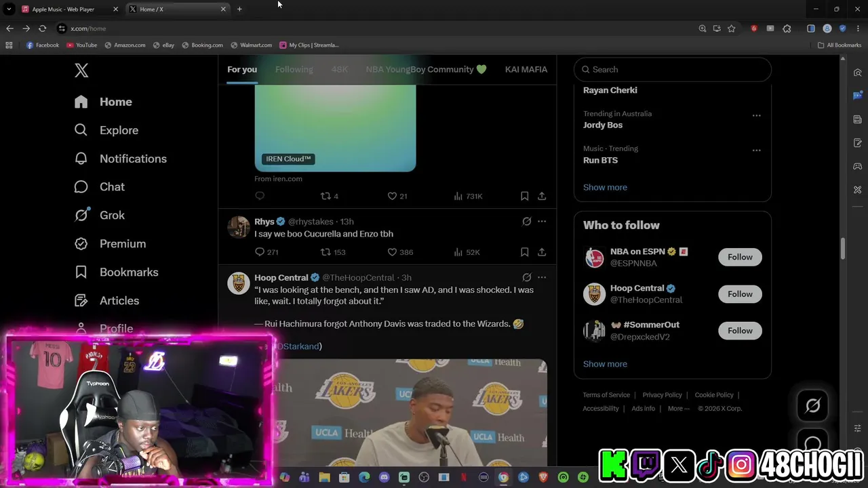The width and height of the screenshot is (868, 488).
Task: Share the IREN Cloud ad post
Action: (542, 196)
